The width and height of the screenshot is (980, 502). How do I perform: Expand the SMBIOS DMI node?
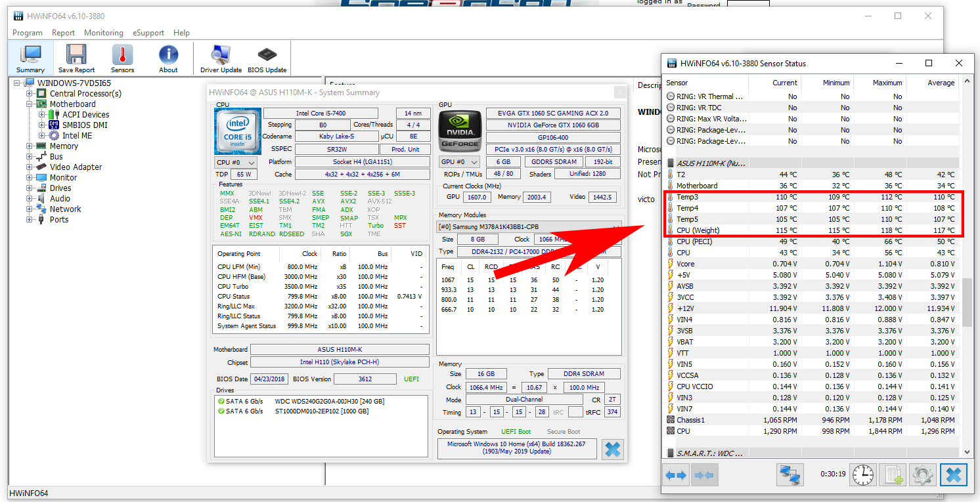pyautogui.click(x=42, y=125)
